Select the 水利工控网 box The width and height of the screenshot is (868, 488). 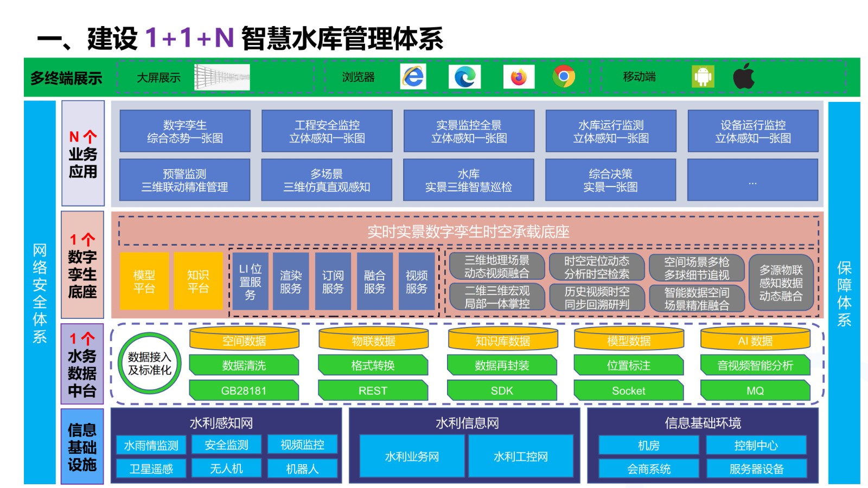click(521, 456)
